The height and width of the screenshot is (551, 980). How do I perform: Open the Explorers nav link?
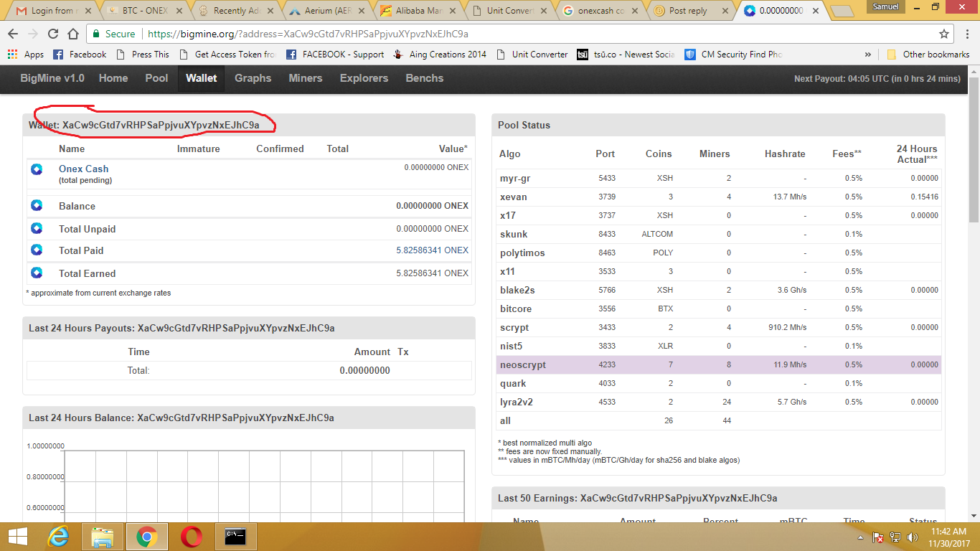tap(364, 78)
